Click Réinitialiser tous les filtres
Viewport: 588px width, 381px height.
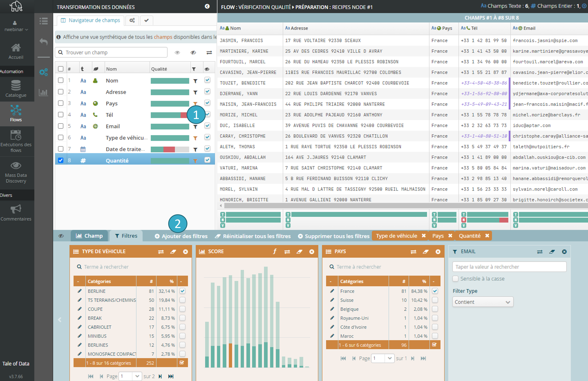[x=253, y=236]
